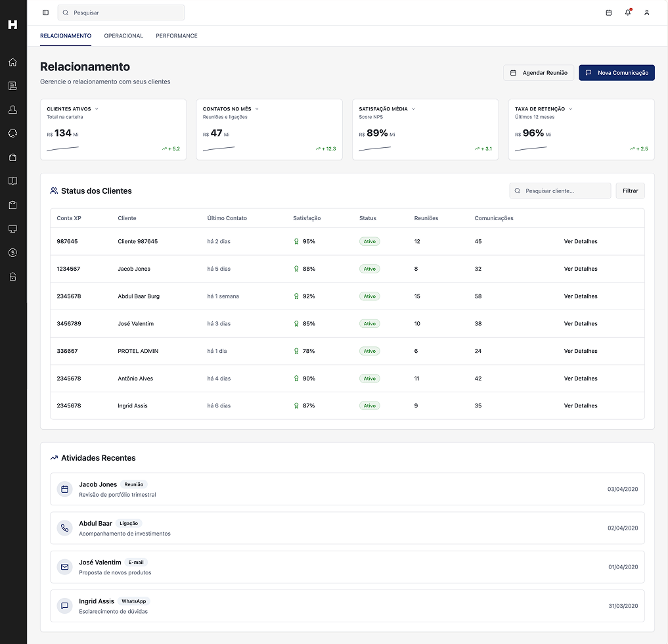Viewport: 668px width, 644px height.
Task: Open the Performance tab
Action: (x=176, y=36)
